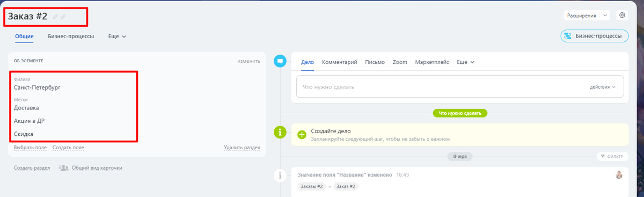Viewport: 644px width, 197px height.
Task: Click the green plus icon in Создайте дело
Action: pos(302,135)
